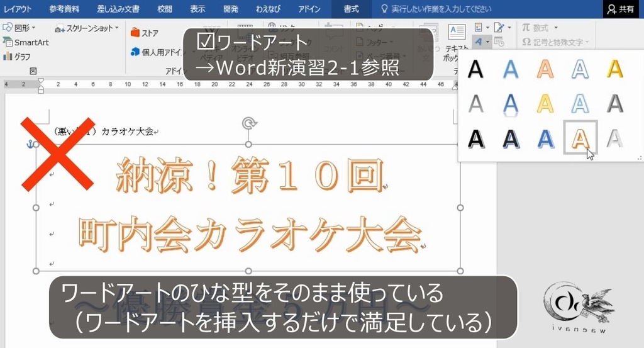Choose the black WordArt with gray hard shadow

[x=475, y=138]
